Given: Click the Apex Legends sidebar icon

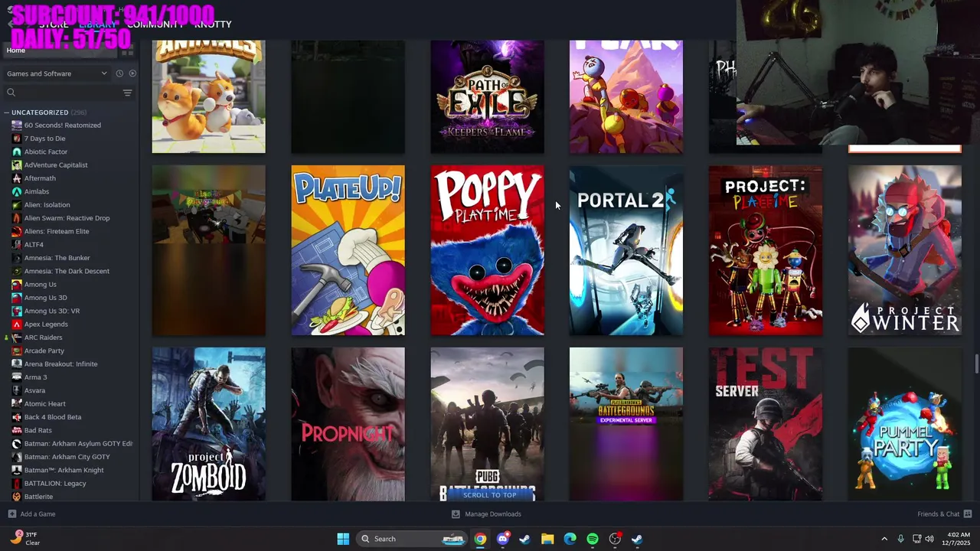Looking at the screenshot, I should (17, 324).
